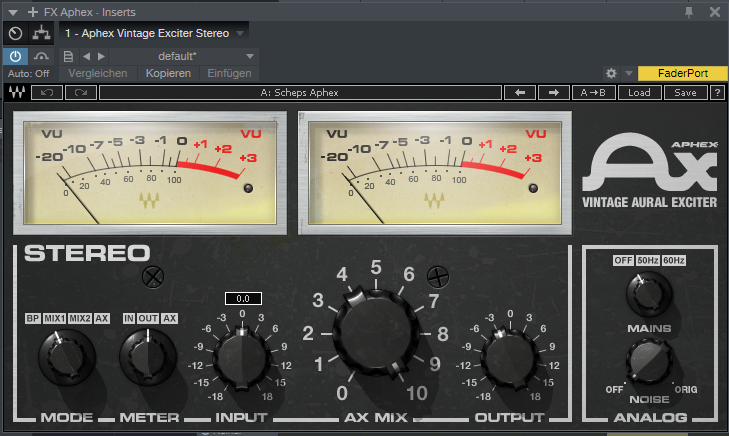Click the NOISE knob
Viewport: 729px width, 436px height.
649,361
